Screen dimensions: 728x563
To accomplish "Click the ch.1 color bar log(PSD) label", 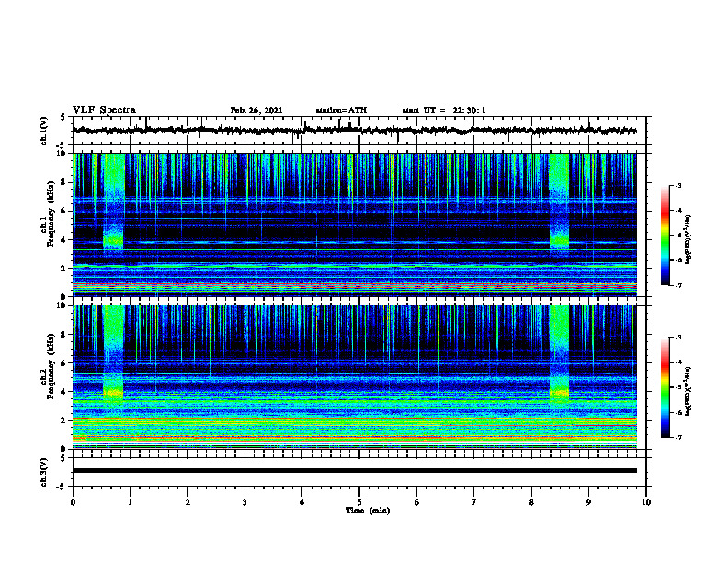I will 688,240.
